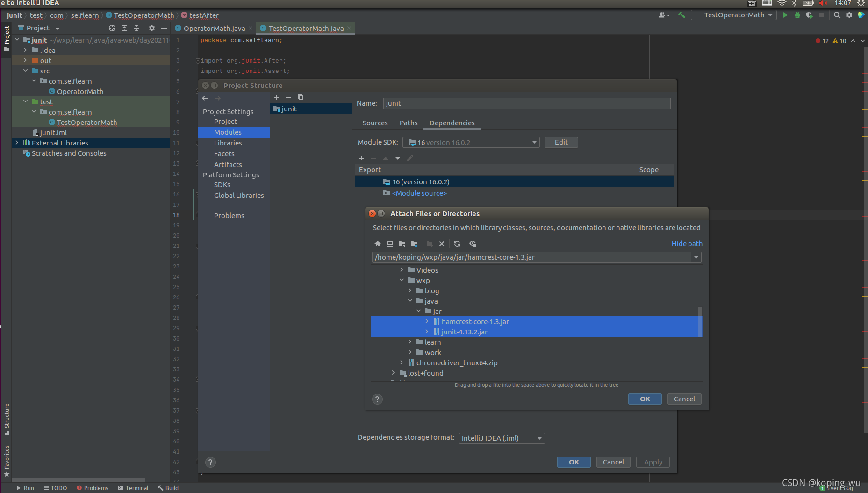
Task: Open the path history dropdown arrow
Action: (696, 257)
